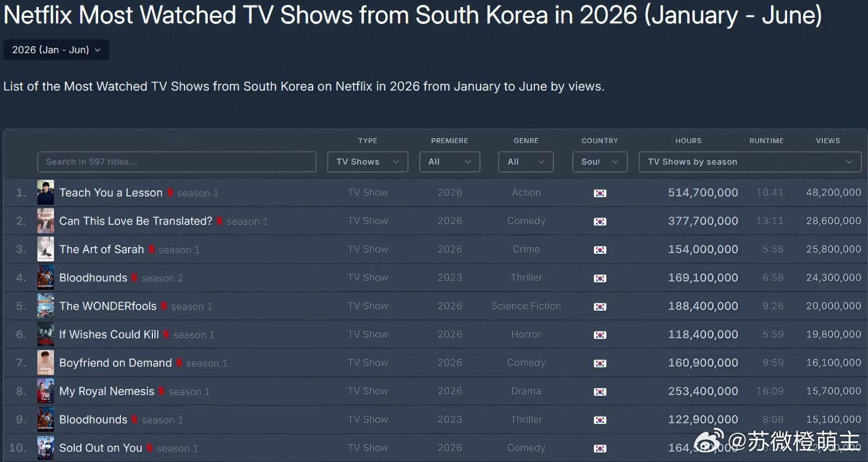Click the Action genre cell
Viewport: 868px width, 462px height.
point(526,193)
